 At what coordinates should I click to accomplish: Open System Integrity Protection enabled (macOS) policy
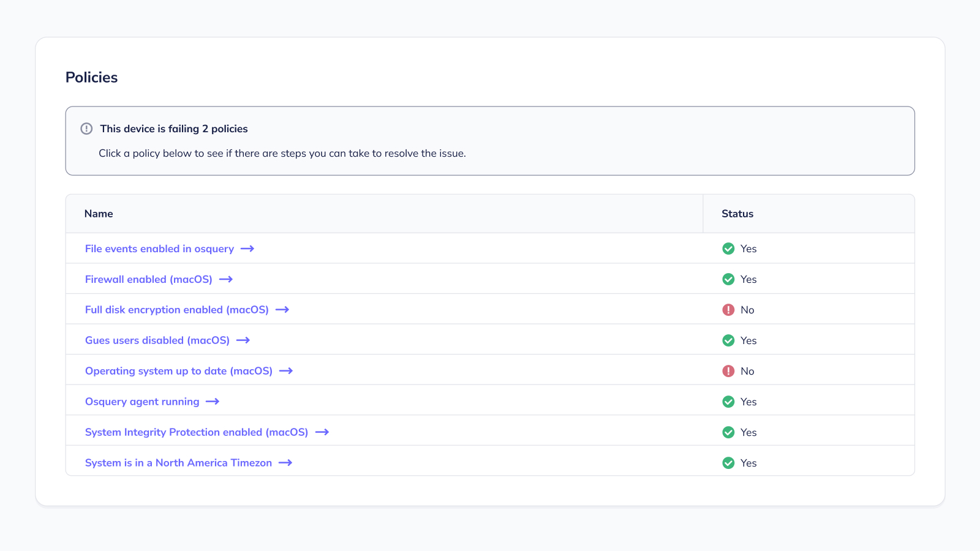[x=197, y=432]
